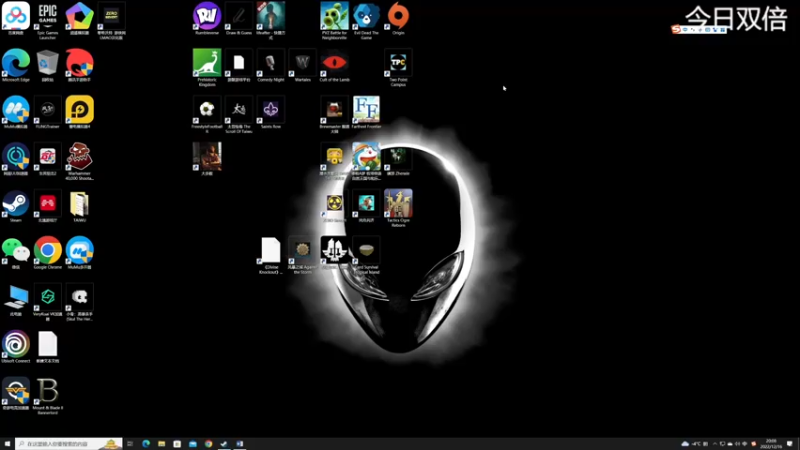Launch the Epic Games Launcher shortcut

[47, 20]
